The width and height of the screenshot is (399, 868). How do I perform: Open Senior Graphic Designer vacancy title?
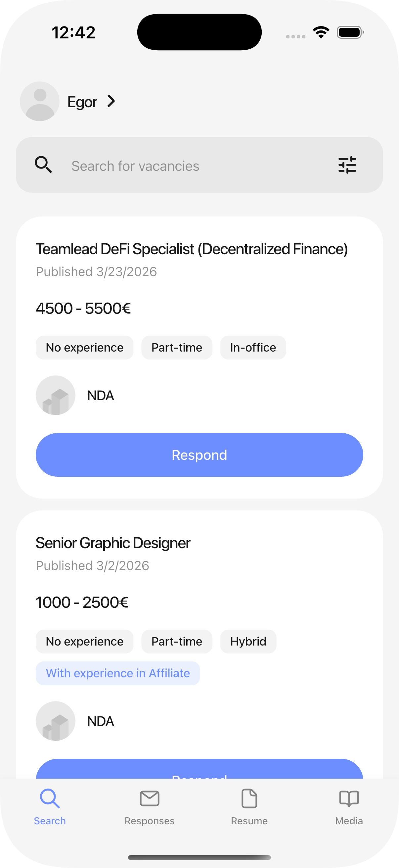(113, 543)
